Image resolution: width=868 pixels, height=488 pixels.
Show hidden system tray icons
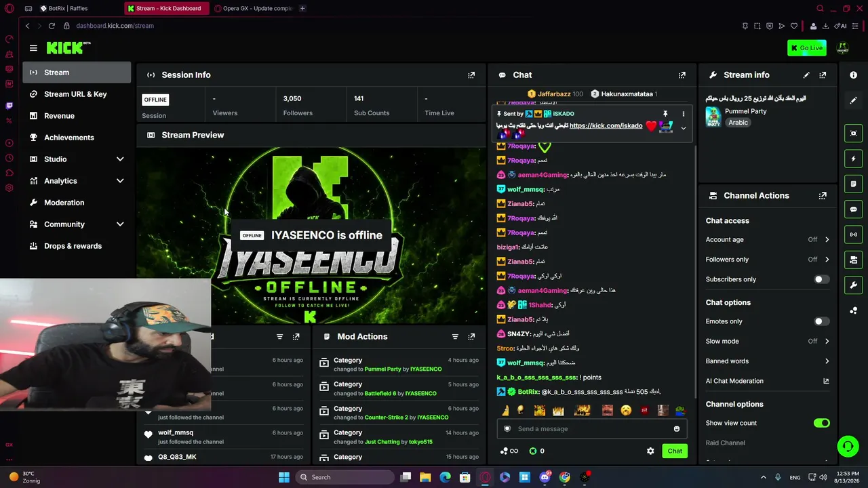click(763, 477)
